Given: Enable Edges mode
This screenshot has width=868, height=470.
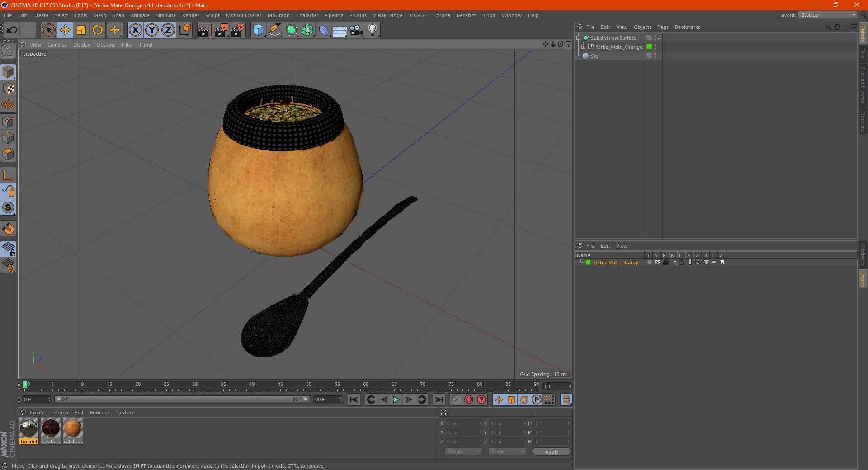Looking at the screenshot, I should 9,138.
